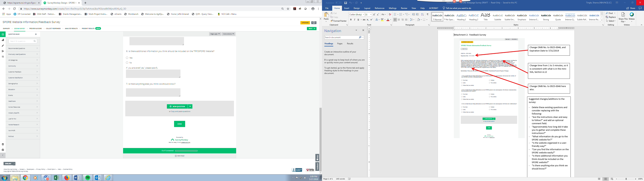This screenshot has height=181, width=644.
Task: Click the Show/Hide paragraph marks icon
Action: [x=428, y=15]
